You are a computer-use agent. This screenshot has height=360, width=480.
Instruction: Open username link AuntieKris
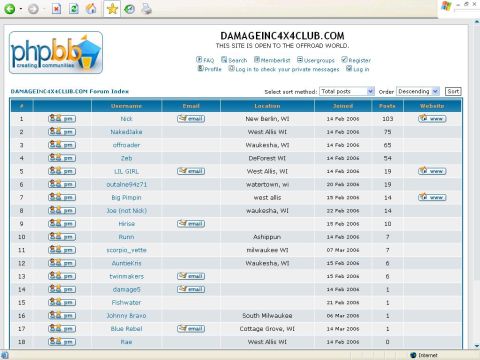[126, 263]
